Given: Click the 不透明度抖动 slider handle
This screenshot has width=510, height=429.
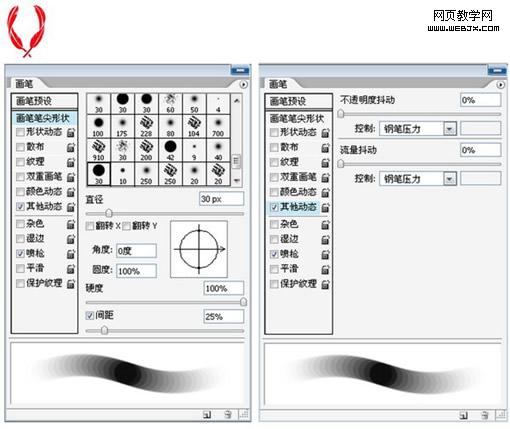Looking at the screenshot, I should tap(341, 114).
